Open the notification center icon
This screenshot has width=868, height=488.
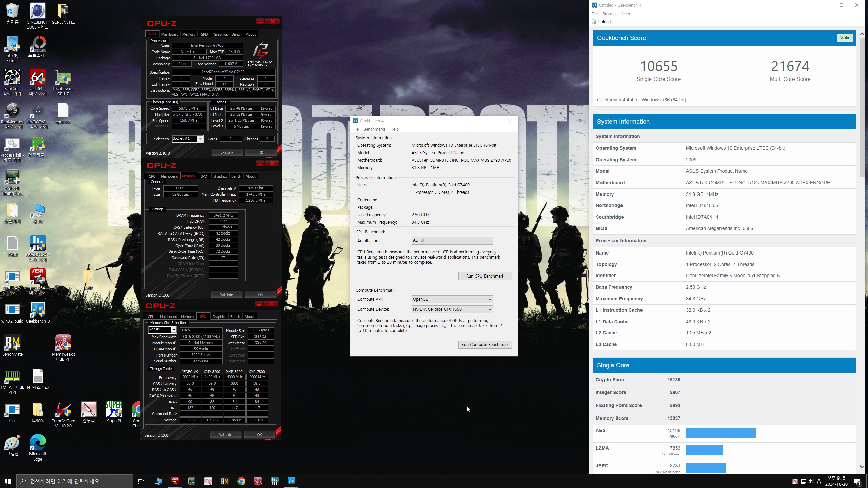pyautogui.click(x=857, y=481)
